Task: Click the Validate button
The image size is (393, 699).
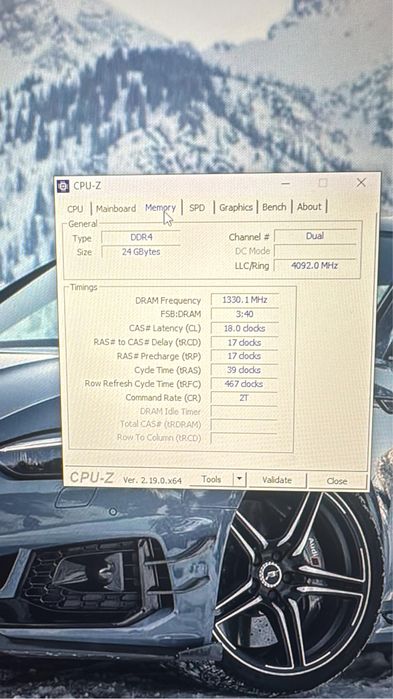Action: (x=277, y=480)
